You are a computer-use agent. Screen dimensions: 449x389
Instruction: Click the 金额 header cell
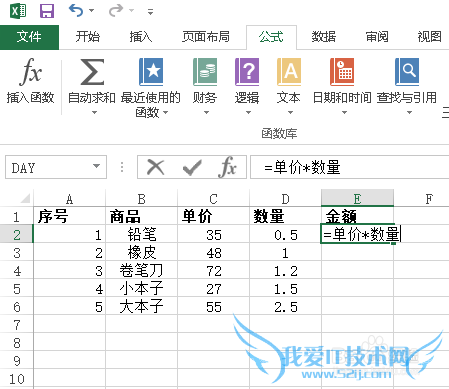point(357,216)
